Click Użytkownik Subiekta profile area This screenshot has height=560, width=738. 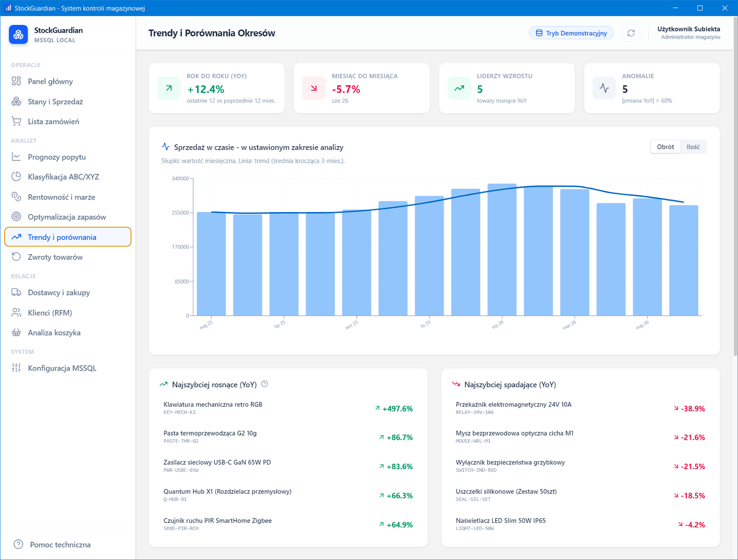688,33
